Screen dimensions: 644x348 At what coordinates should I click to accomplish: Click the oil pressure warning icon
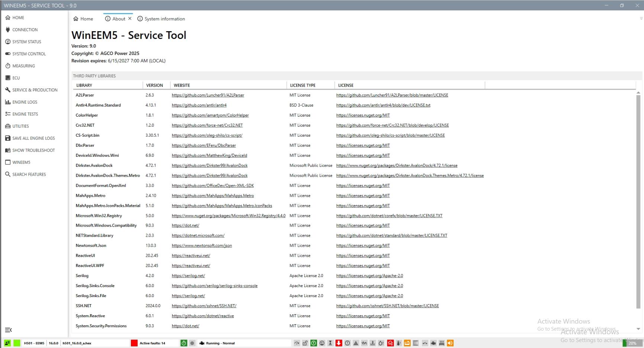pyautogui.click(x=364, y=343)
